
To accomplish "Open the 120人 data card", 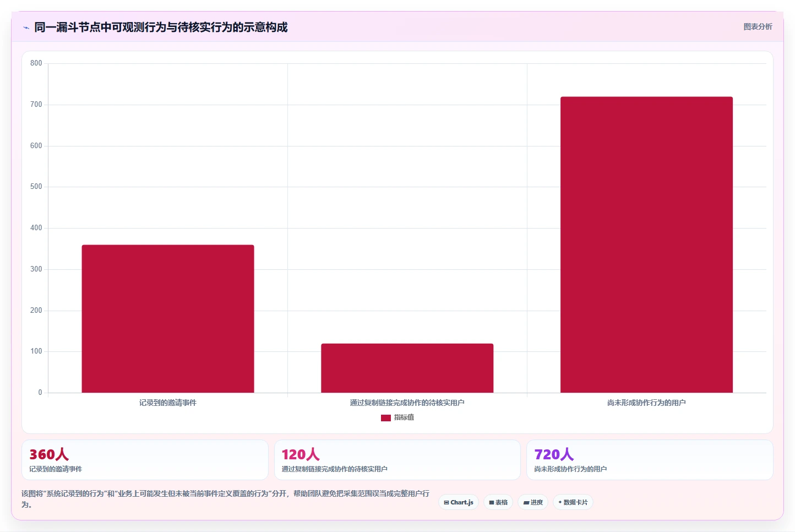I will pos(397,460).
